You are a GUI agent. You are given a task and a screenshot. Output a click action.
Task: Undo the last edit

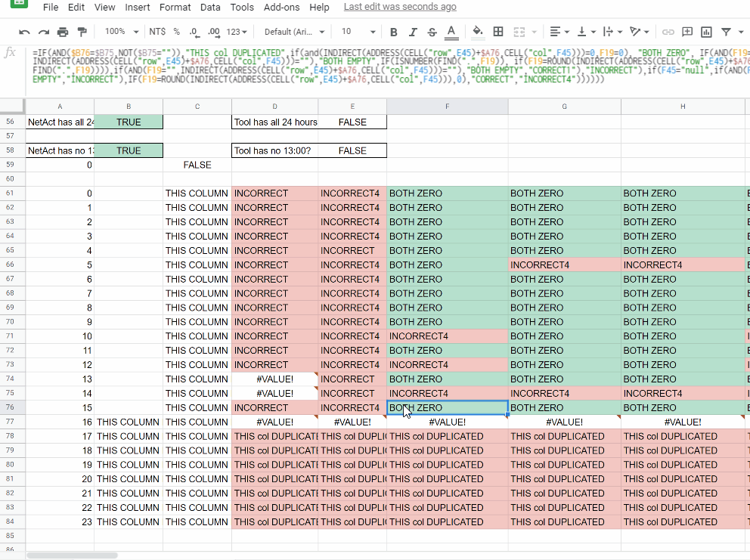pyautogui.click(x=23, y=33)
